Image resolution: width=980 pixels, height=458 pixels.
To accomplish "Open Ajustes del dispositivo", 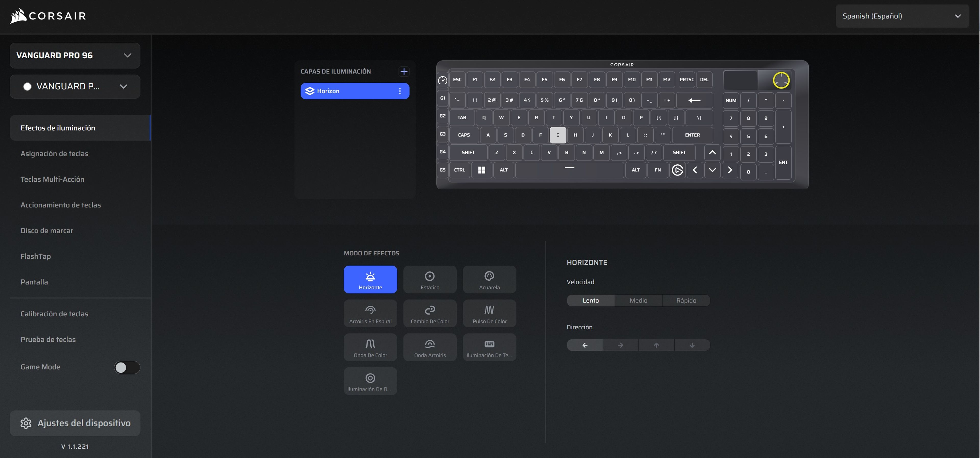I will 75,423.
